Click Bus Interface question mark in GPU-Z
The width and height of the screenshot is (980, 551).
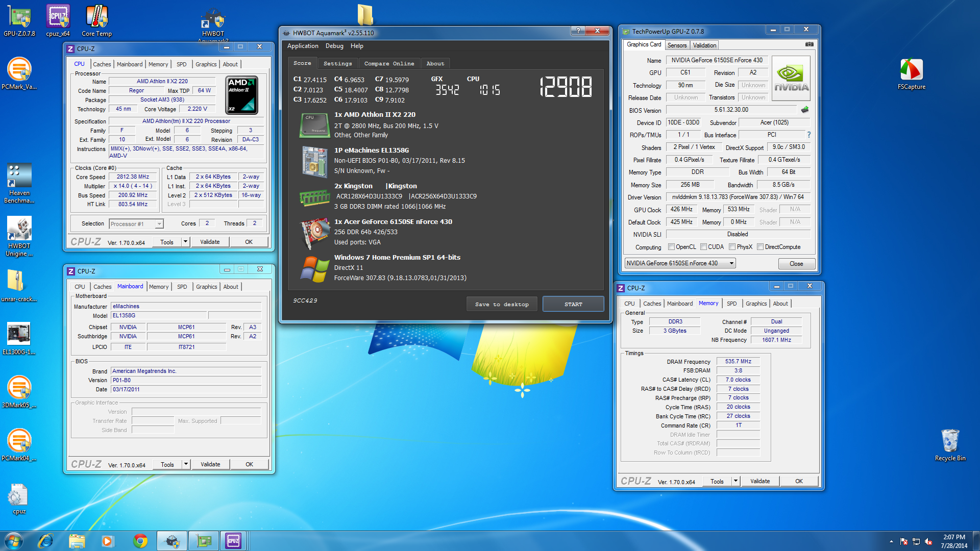tap(809, 135)
